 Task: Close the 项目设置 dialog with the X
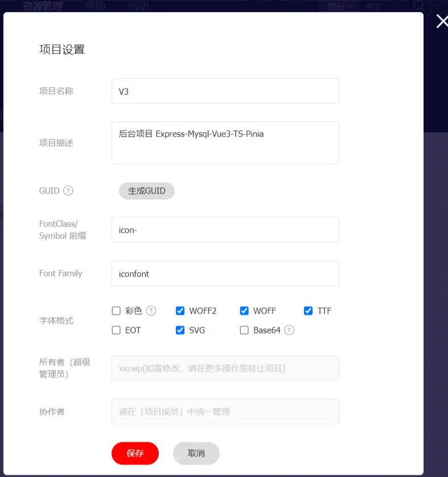tap(441, 22)
